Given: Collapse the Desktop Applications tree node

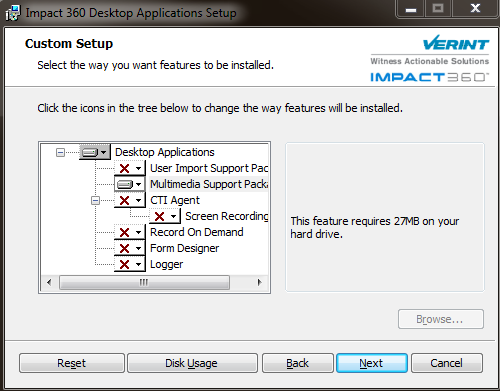Looking at the screenshot, I should coord(60,153).
